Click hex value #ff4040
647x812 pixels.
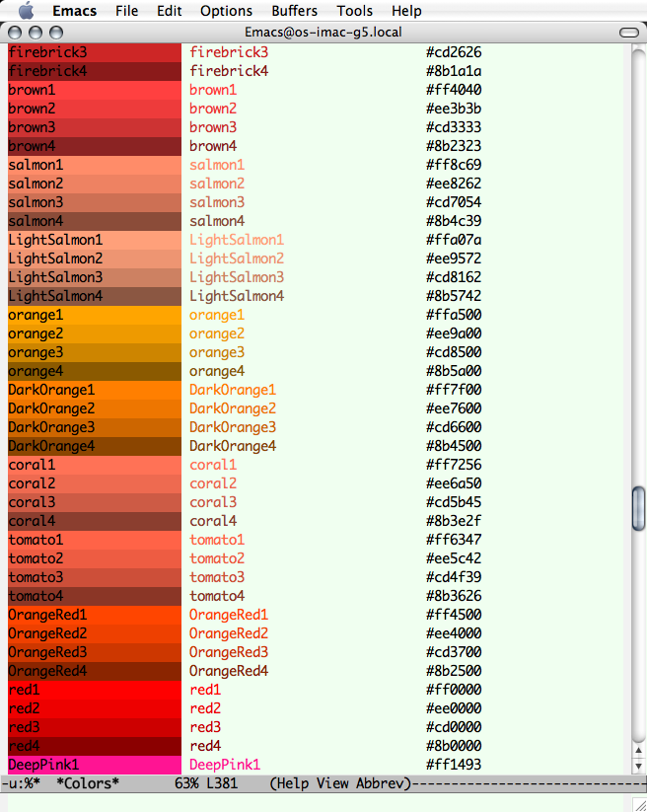[x=454, y=90]
